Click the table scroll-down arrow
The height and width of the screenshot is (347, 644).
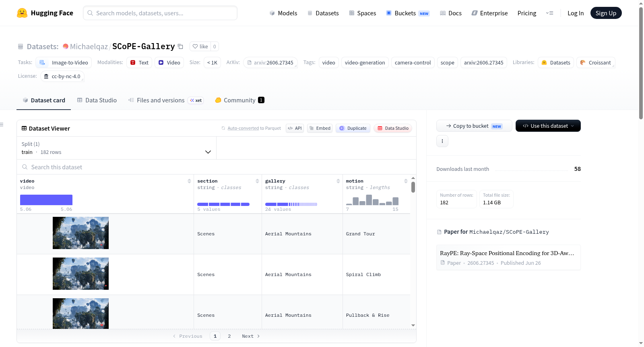tap(413, 325)
